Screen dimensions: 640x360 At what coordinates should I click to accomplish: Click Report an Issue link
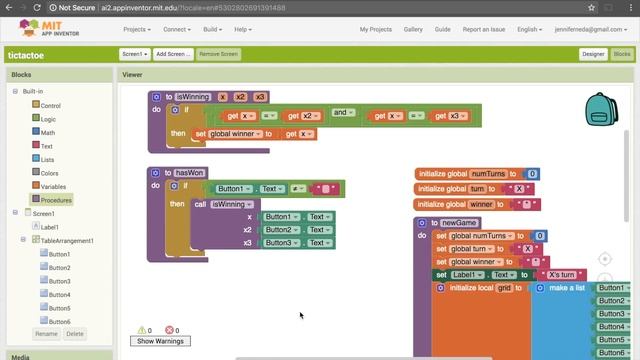click(484, 29)
